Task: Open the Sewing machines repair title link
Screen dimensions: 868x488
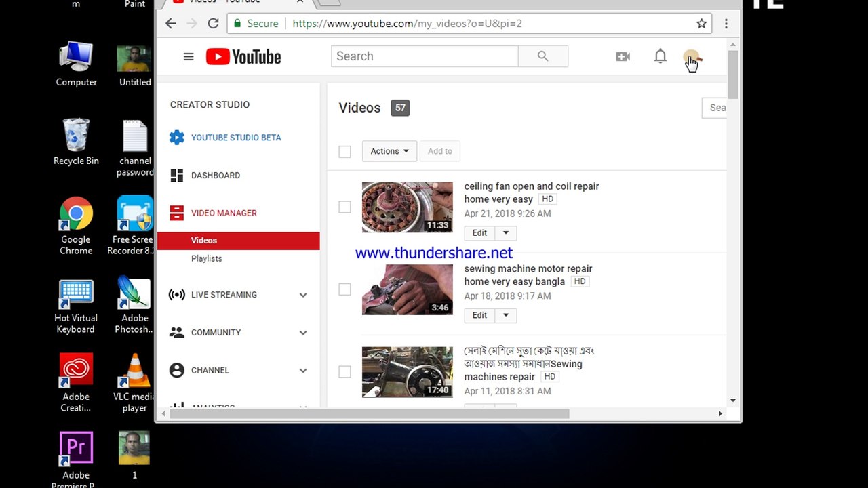Action: [529, 364]
